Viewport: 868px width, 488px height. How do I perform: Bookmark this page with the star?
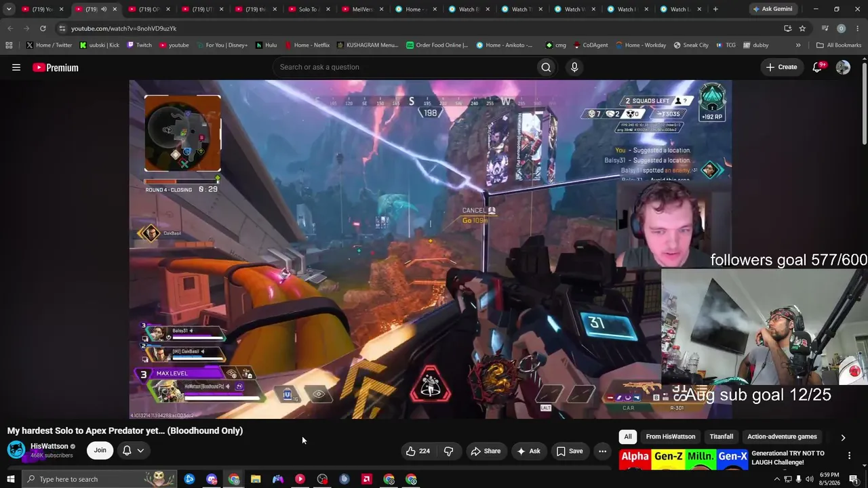tap(802, 28)
